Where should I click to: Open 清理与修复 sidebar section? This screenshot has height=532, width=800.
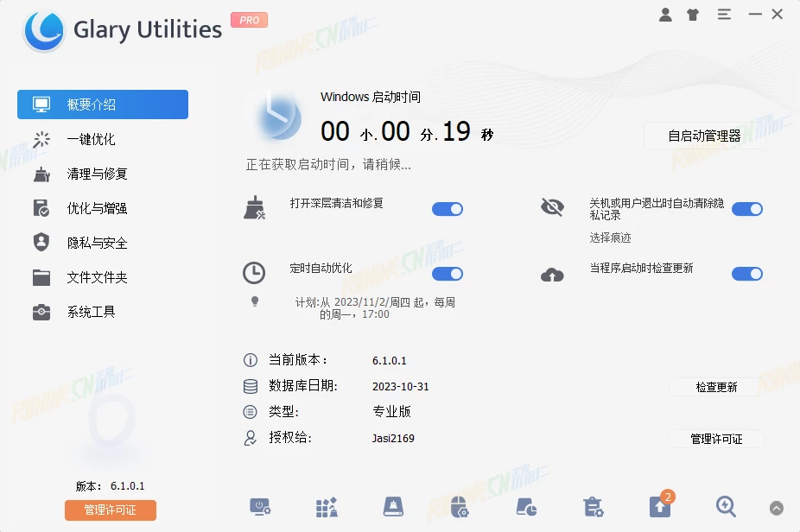pyautogui.click(x=97, y=174)
